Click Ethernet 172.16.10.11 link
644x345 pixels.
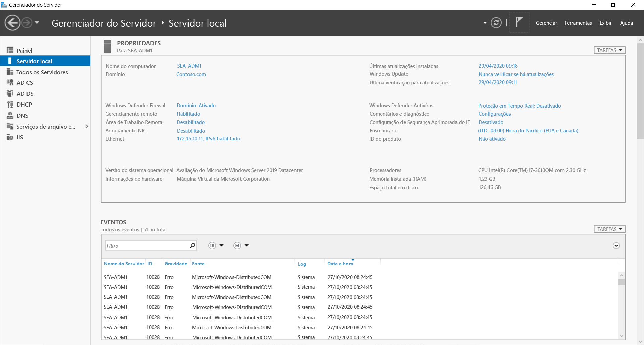[x=209, y=139]
